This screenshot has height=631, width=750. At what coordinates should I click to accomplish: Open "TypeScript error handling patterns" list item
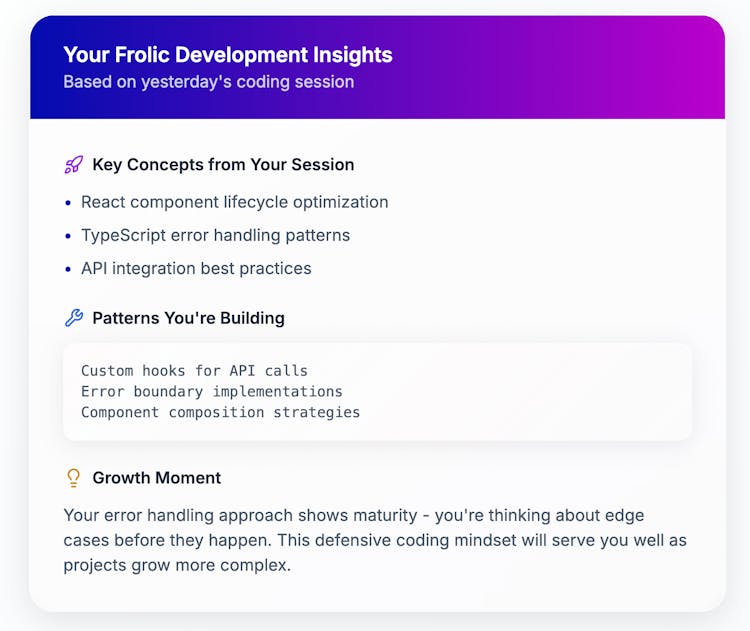(215, 235)
